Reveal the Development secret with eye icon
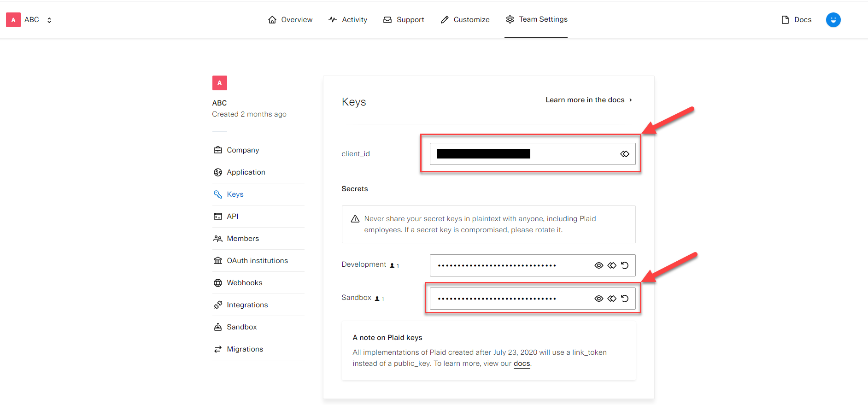 tap(598, 265)
